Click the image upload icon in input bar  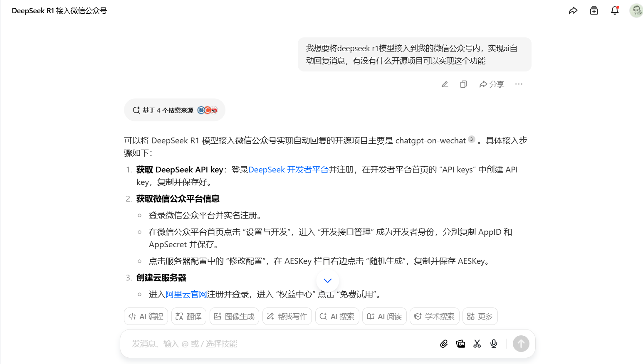pyautogui.click(x=460, y=344)
